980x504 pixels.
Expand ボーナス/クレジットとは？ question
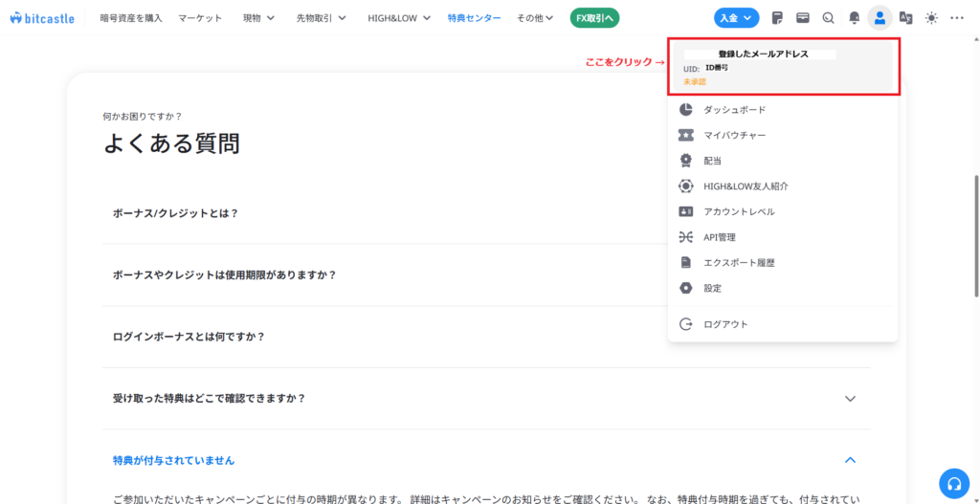[x=176, y=213]
